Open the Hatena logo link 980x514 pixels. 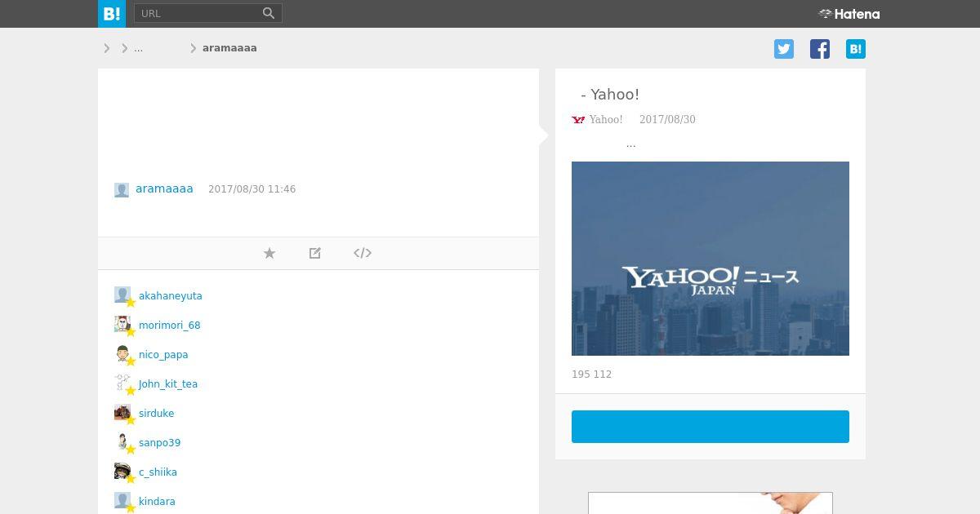(x=849, y=14)
